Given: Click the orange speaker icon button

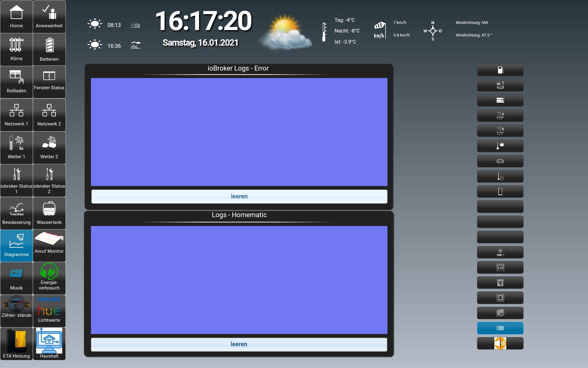Looking at the screenshot, I should point(500,343).
